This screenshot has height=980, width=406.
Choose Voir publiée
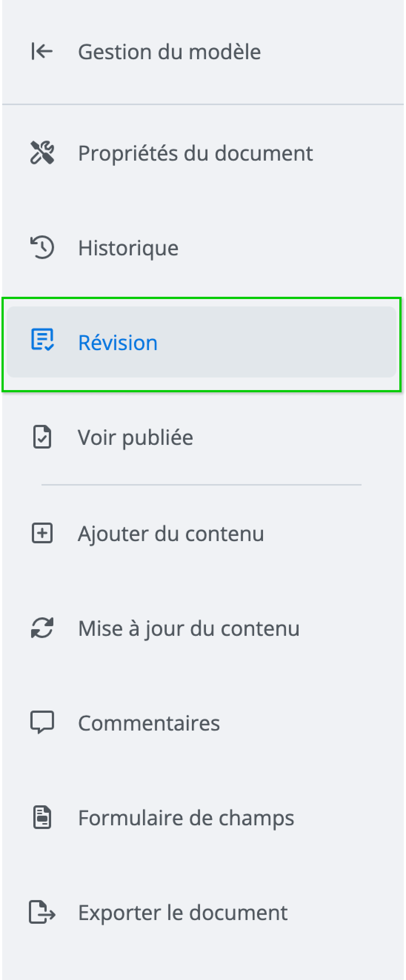click(x=135, y=437)
